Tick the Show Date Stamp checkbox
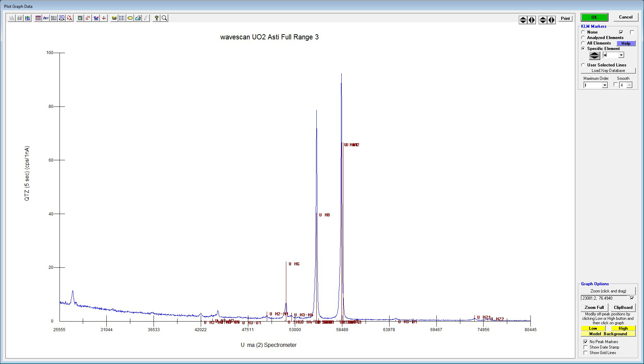The image size is (644, 364). click(586, 347)
